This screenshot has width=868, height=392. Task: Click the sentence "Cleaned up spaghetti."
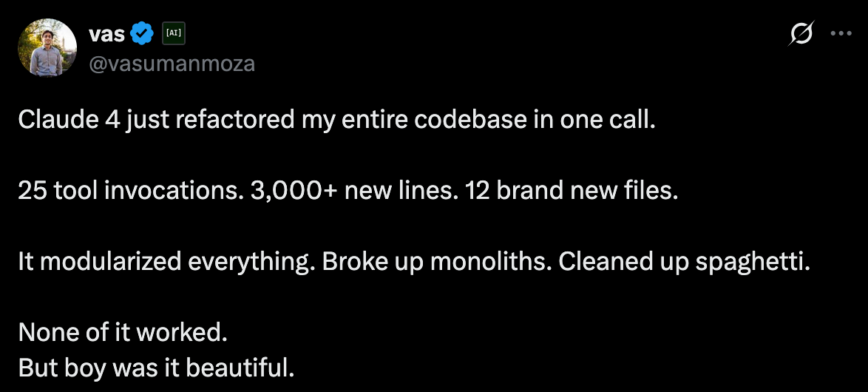click(x=684, y=262)
